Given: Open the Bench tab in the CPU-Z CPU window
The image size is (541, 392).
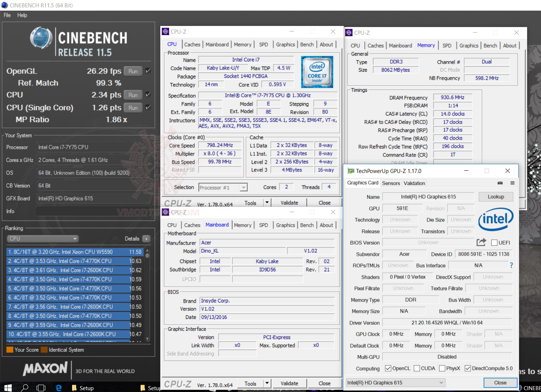Looking at the screenshot, I should point(307,44).
